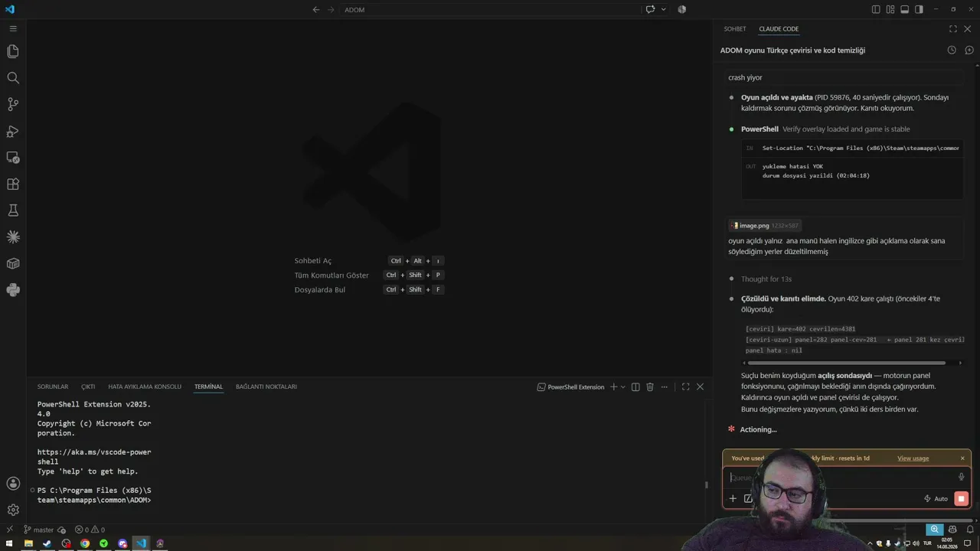Screen dimensions: 980x551
Task: Open the hamburger application menu
Action: click(x=13, y=28)
